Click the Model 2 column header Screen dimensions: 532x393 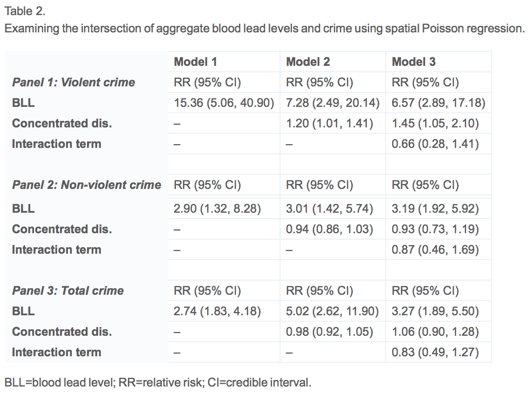click(308, 62)
